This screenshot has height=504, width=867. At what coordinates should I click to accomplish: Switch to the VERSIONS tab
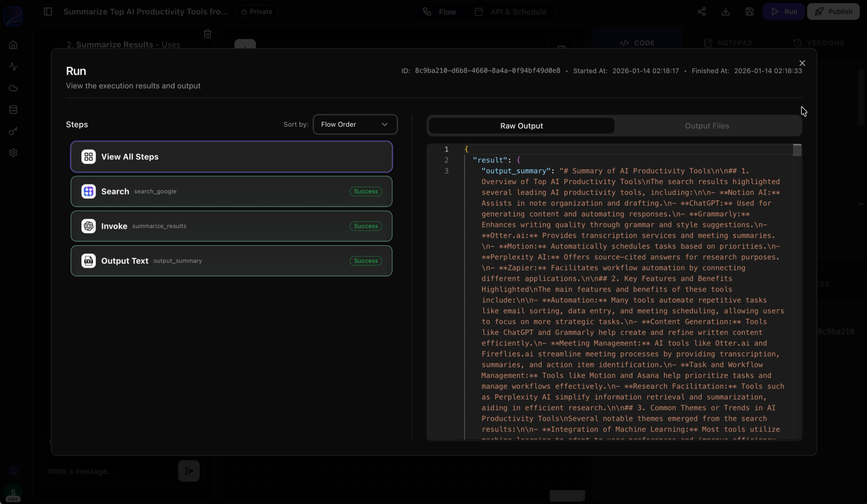(819, 43)
